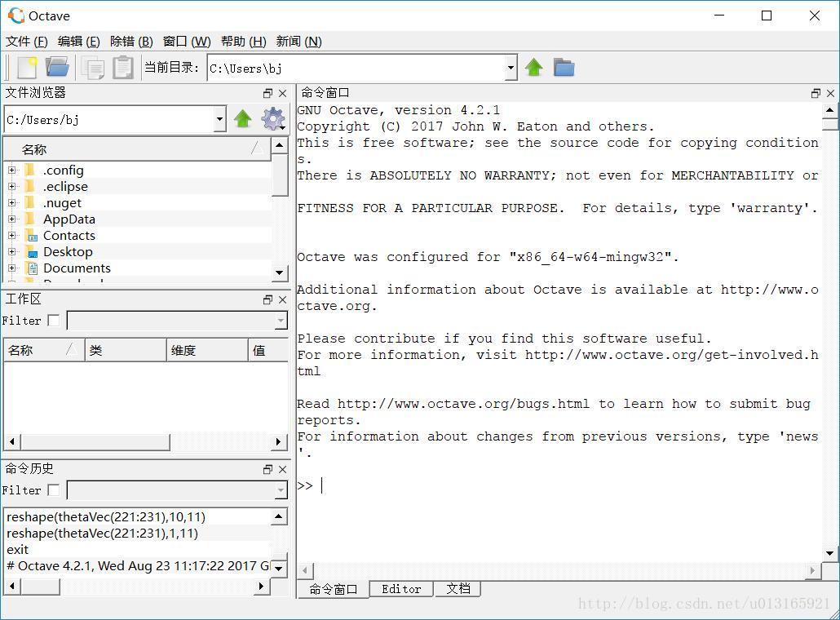This screenshot has width=840, height=620.
Task: Close the command history panel
Action: [x=282, y=469]
